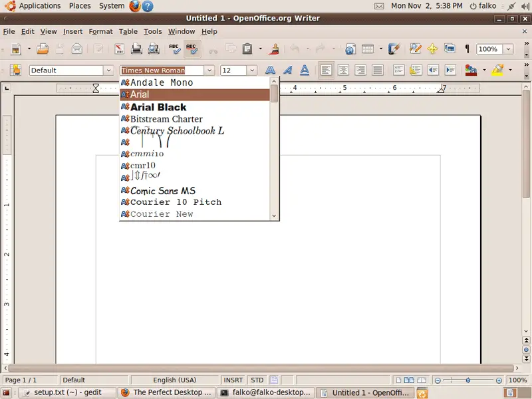Choose Andale Mono from the font list
The width and height of the screenshot is (532, 399).
195,82
